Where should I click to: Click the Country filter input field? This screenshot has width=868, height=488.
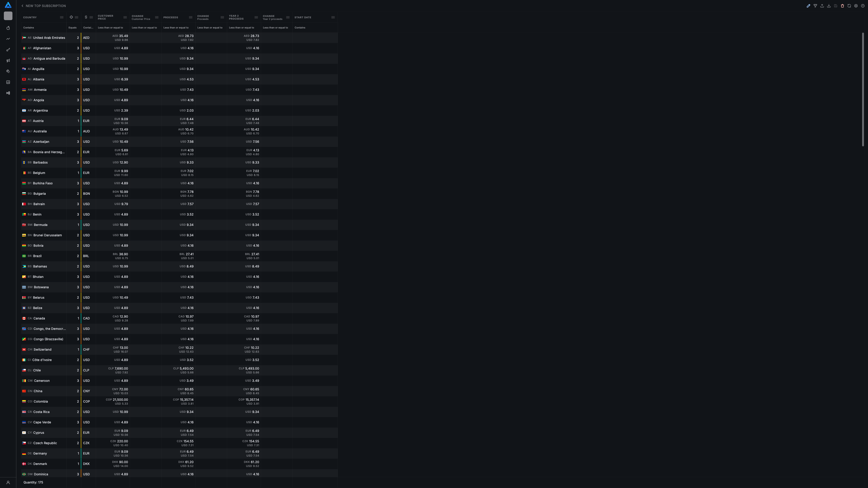coord(43,28)
